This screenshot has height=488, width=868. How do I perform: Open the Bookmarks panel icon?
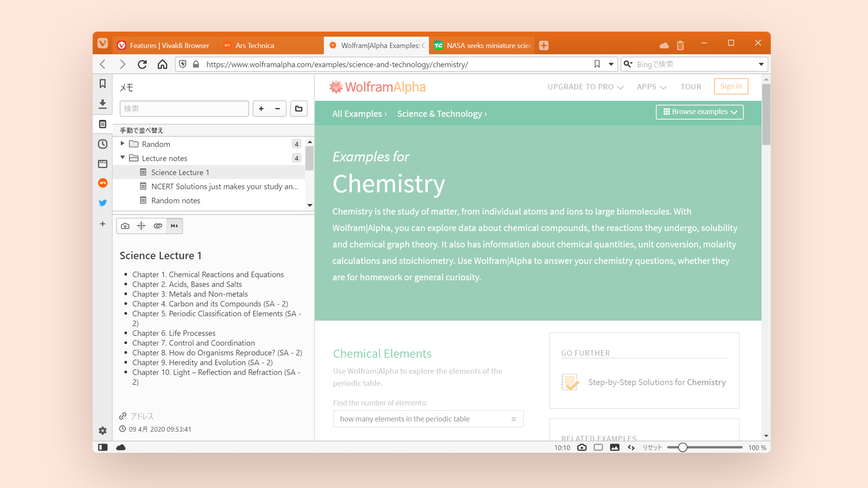(x=103, y=84)
